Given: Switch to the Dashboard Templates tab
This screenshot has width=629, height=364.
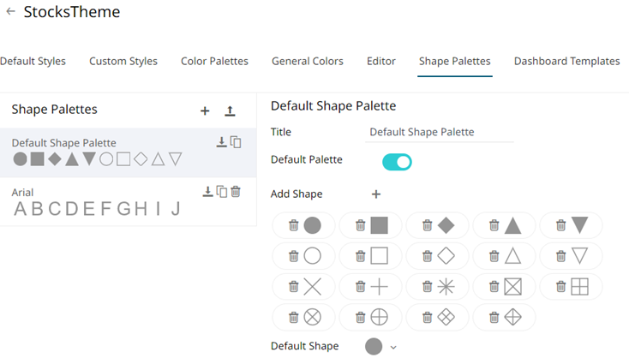Looking at the screenshot, I should [566, 61].
